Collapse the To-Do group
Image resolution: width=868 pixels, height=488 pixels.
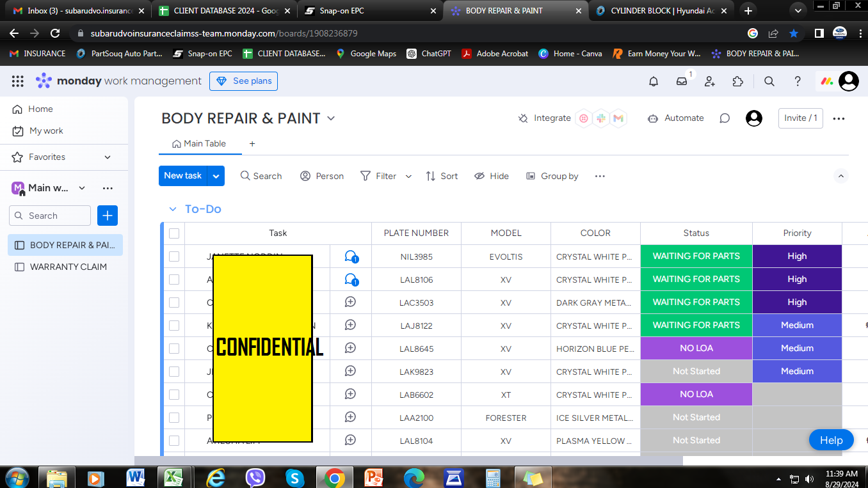[x=172, y=209]
